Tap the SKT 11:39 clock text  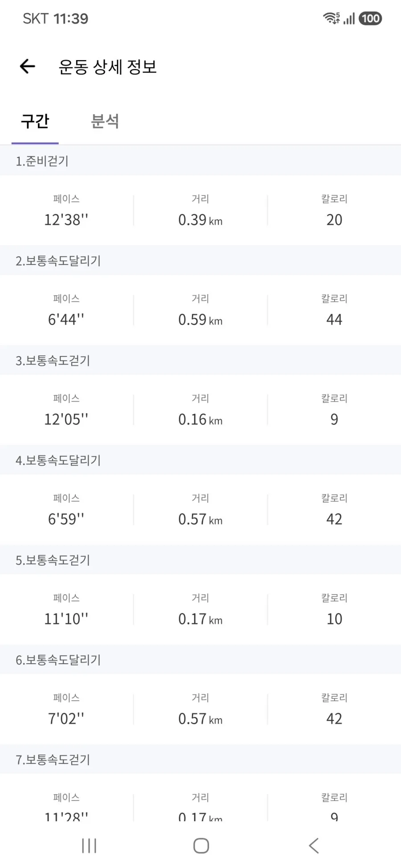click(x=56, y=19)
